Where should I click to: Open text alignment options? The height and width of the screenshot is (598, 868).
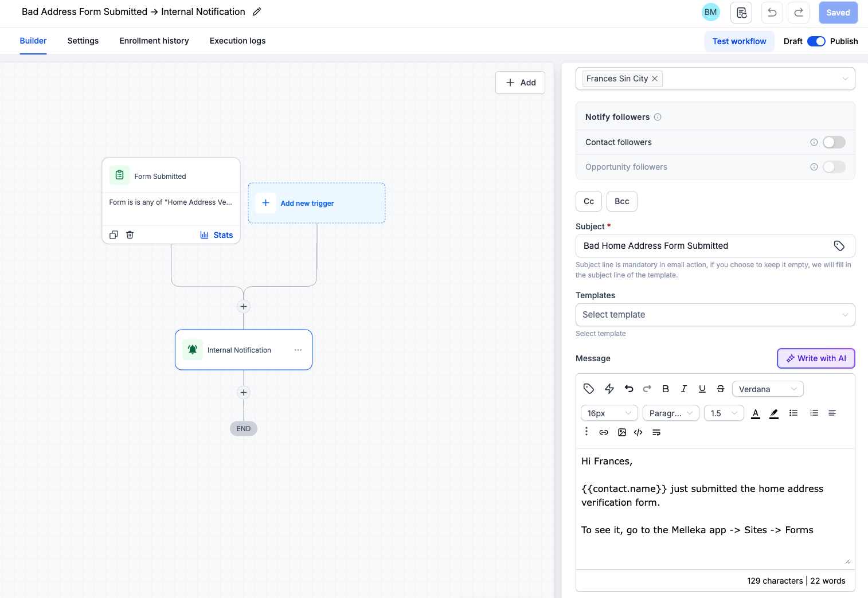pyautogui.click(x=832, y=413)
